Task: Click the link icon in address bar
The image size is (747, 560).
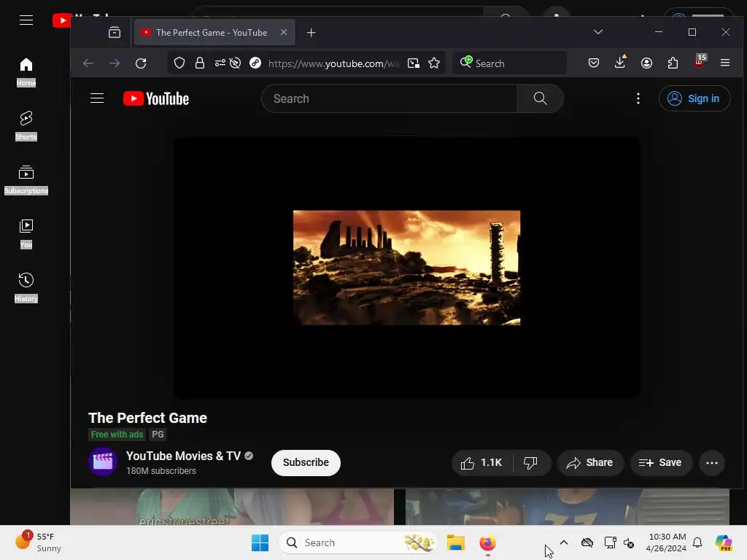Action: 255,63
